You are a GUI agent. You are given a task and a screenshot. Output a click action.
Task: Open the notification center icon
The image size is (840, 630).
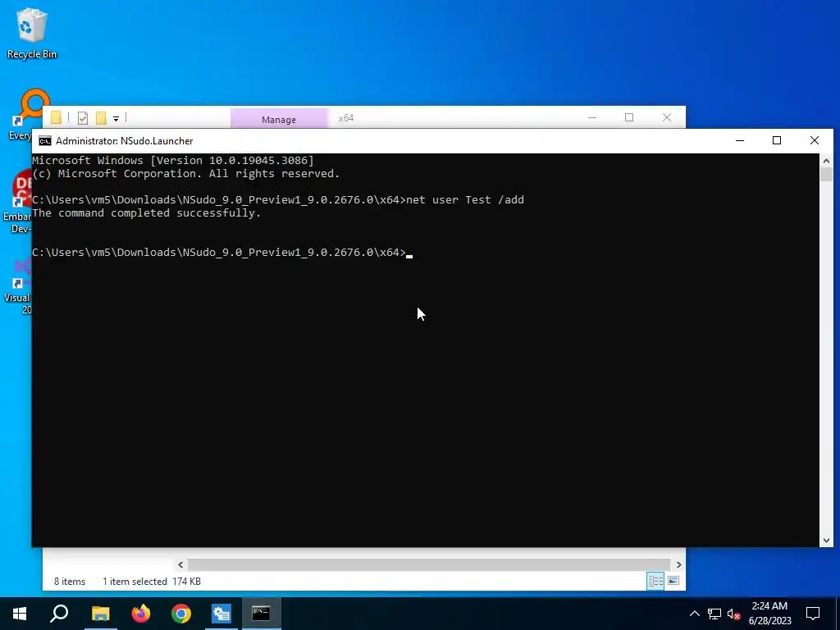point(813,614)
